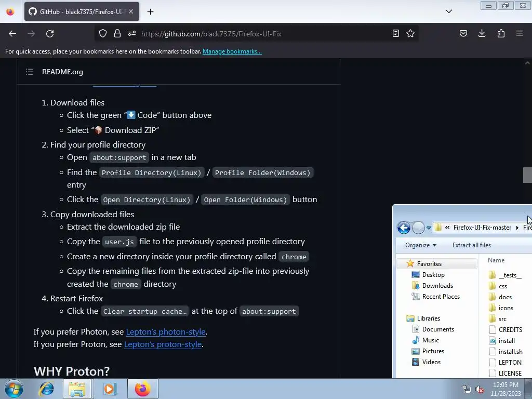The height and width of the screenshot is (399, 532).
Task: Click the README.org file heading
Action: [x=62, y=72]
